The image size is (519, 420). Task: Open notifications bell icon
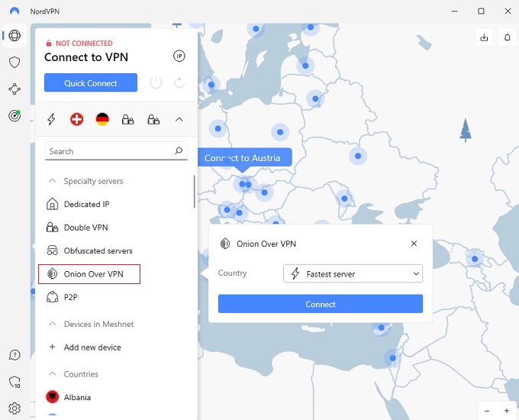point(507,37)
